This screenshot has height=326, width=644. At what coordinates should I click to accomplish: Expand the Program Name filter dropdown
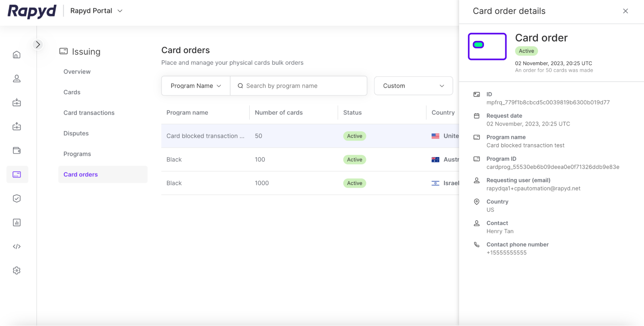(196, 86)
